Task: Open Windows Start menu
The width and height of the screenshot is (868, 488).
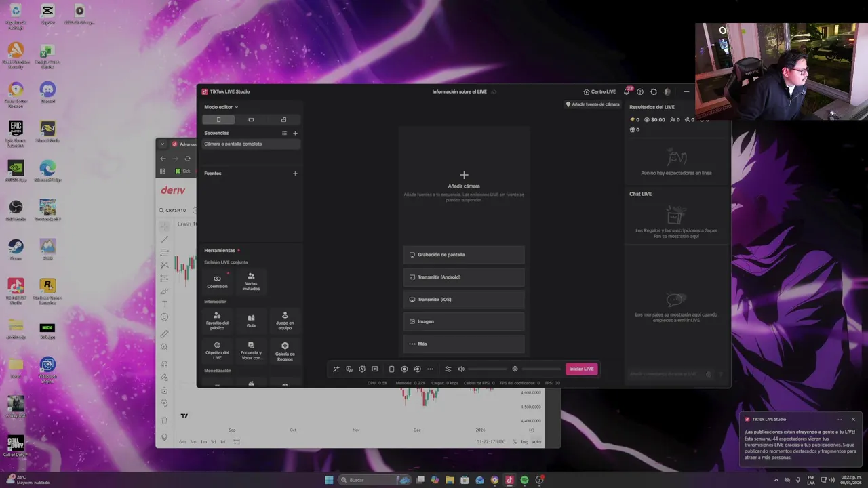Action: pos(329,480)
